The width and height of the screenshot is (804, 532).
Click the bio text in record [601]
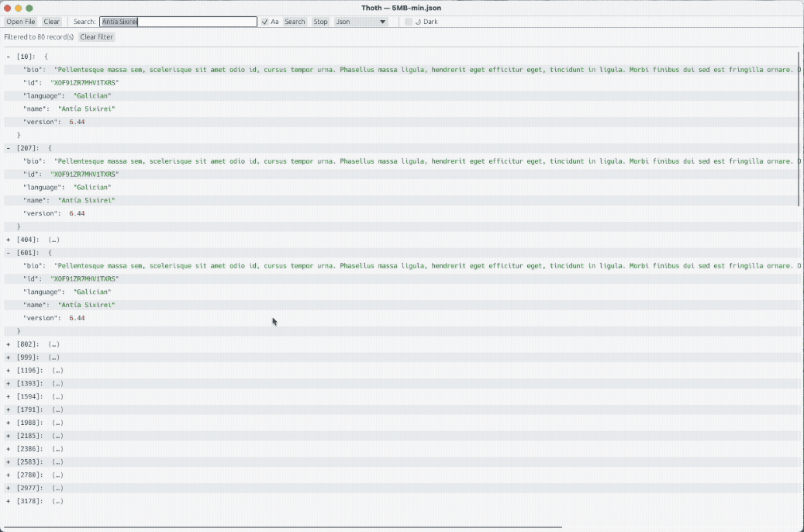[427, 266]
